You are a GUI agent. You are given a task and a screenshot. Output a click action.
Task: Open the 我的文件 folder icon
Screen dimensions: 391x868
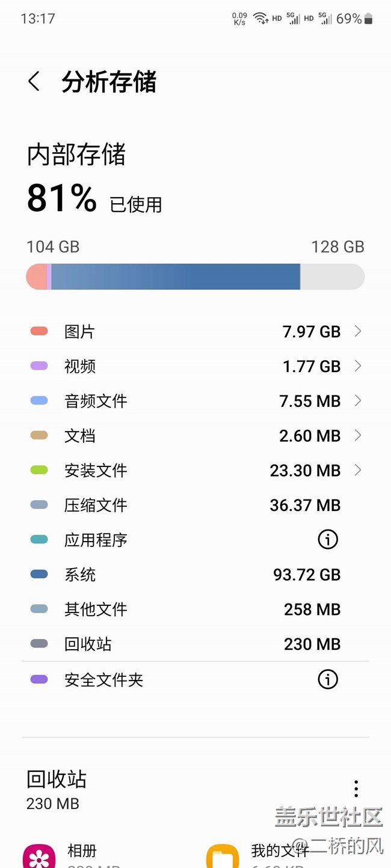223,857
